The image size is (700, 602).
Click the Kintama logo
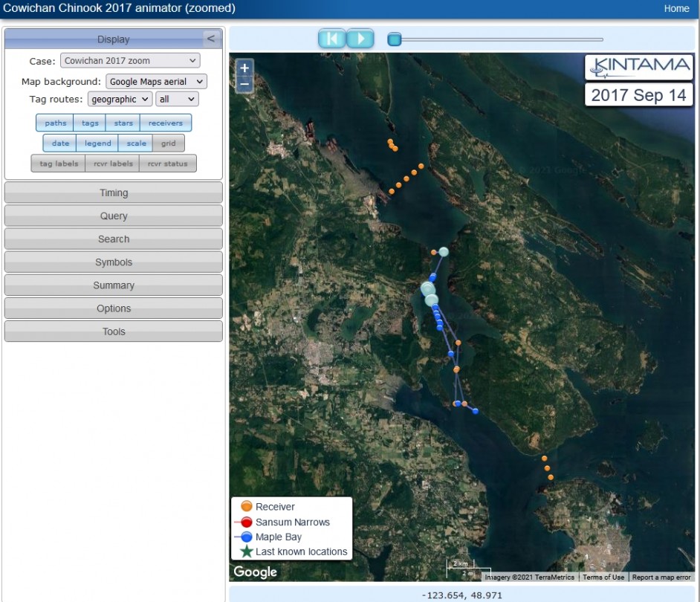639,67
